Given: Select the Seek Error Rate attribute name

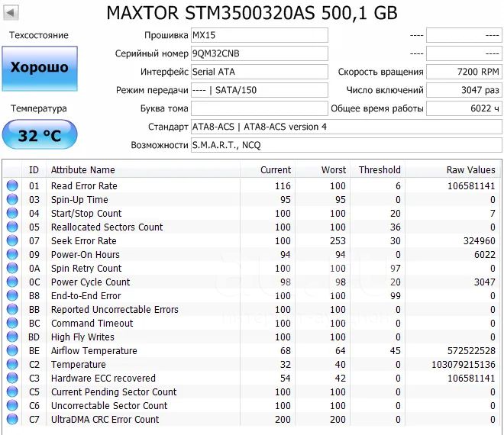Looking at the screenshot, I should click(84, 240).
